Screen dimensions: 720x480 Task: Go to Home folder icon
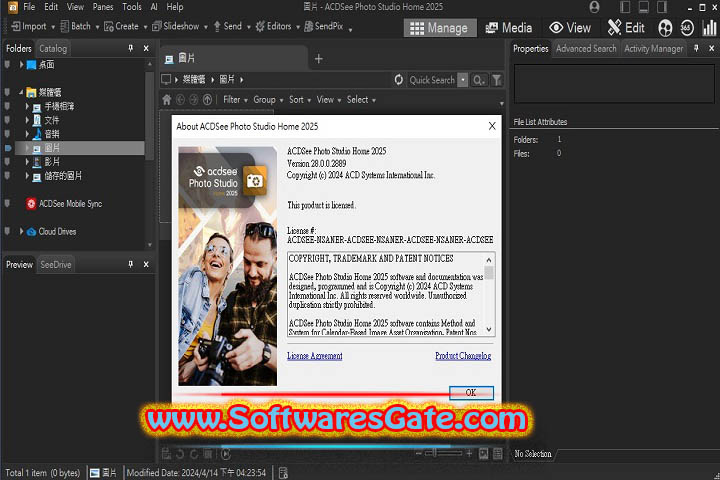[166, 100]
